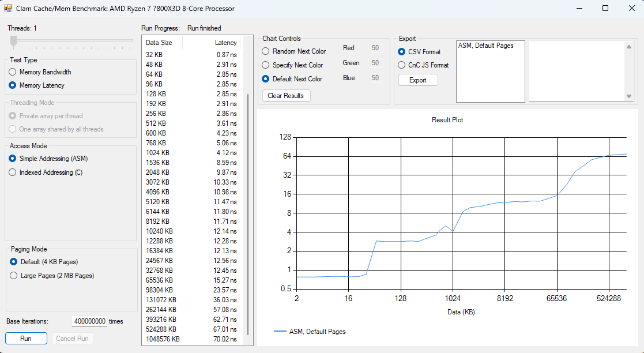The height and width of the screenshot is (353, 644).
Task: Select the 262144 KB result row
Action: click(193, 310)
